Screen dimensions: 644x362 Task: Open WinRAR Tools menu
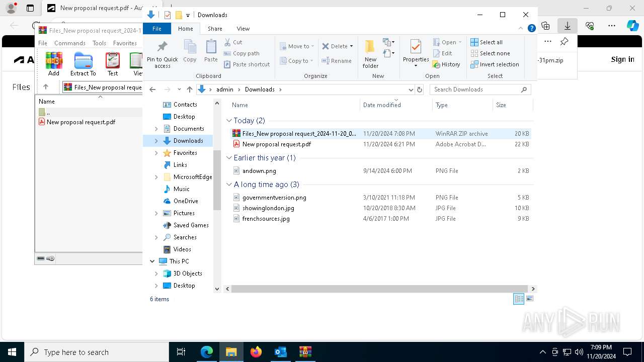(99, 43)
